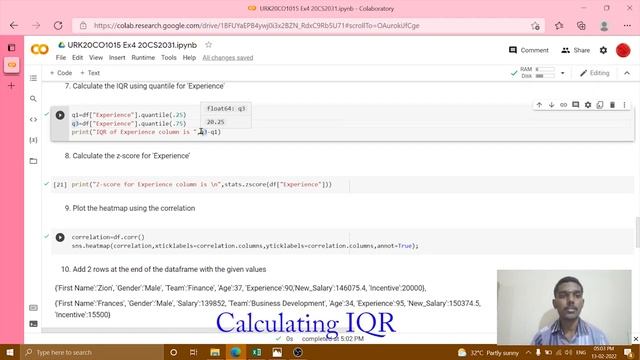The image size is (640, 360).
Task: Open the command palette icon in sidebar
Action: coord(33,308)
